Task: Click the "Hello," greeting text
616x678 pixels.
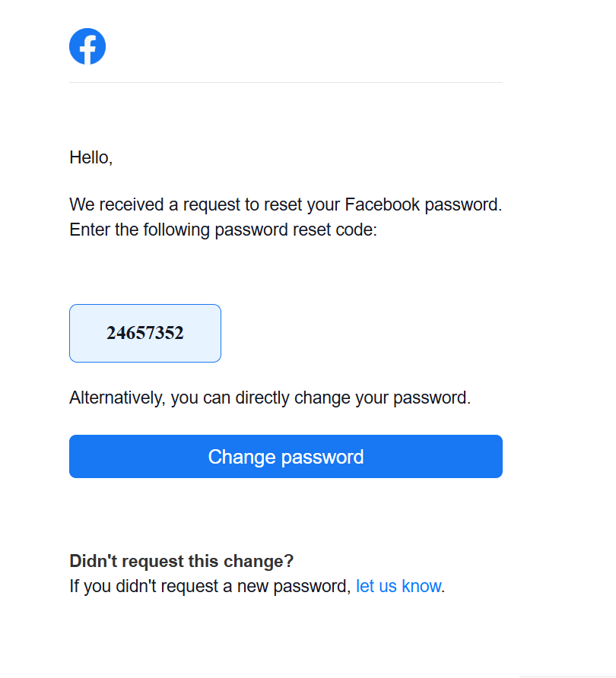Action: [x=90, y=158]
